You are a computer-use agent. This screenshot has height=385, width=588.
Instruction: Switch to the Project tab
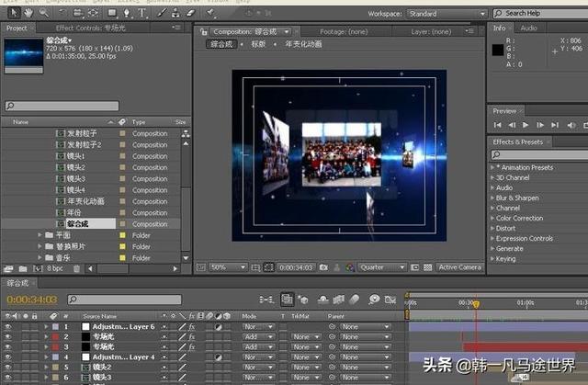17,28
